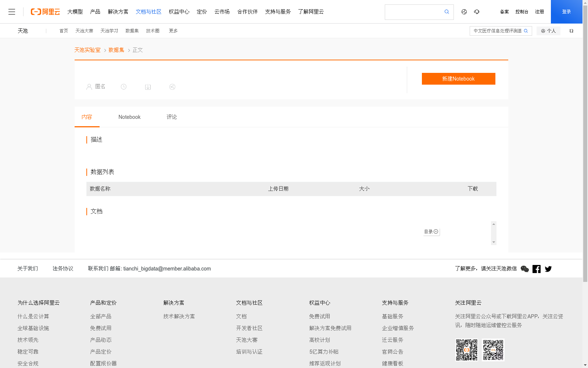The height and width of the screenshot is (368, 588).
Task: Open 数据集 in the Tianchi nav
Action: [x=132, y=31]
